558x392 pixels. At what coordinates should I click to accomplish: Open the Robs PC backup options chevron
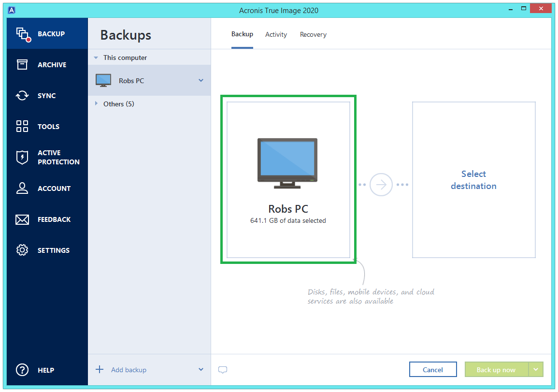tap(201, 80)
